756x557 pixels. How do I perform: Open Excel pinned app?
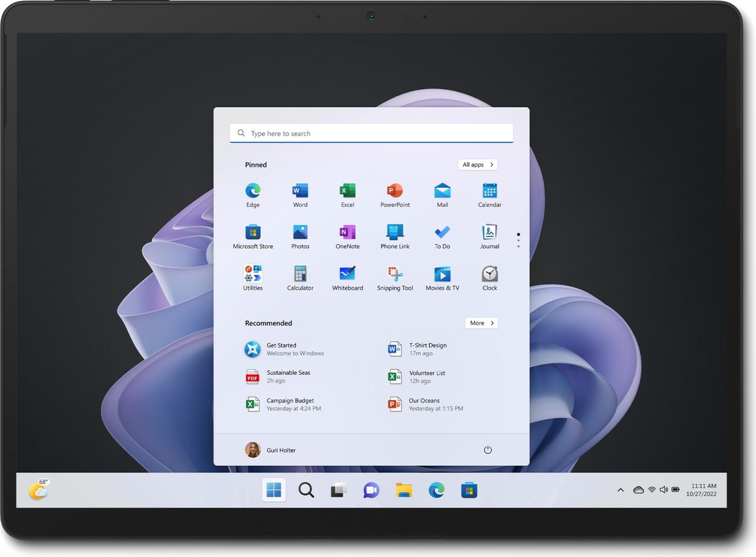click(347, 195)
